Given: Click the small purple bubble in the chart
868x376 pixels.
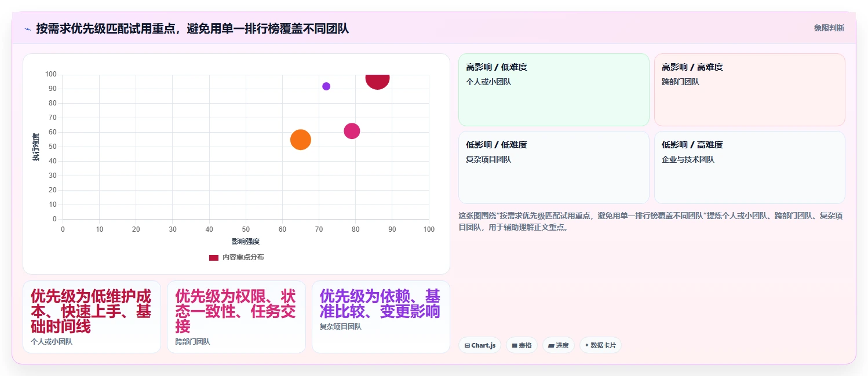Looking at the screenshot, I should click(x=326, y=86).
